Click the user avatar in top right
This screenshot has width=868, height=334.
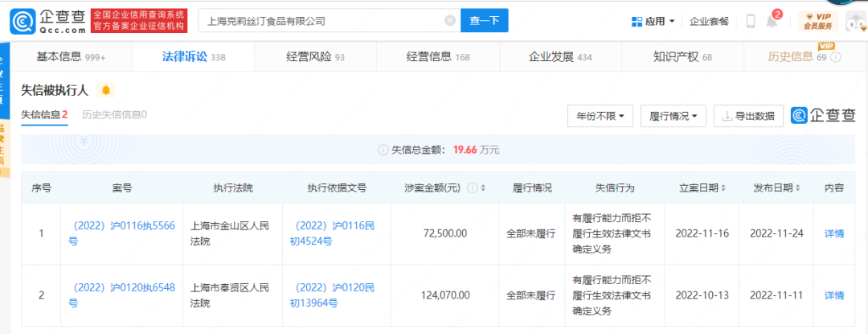pyautogui.click(x=855, y=20)
